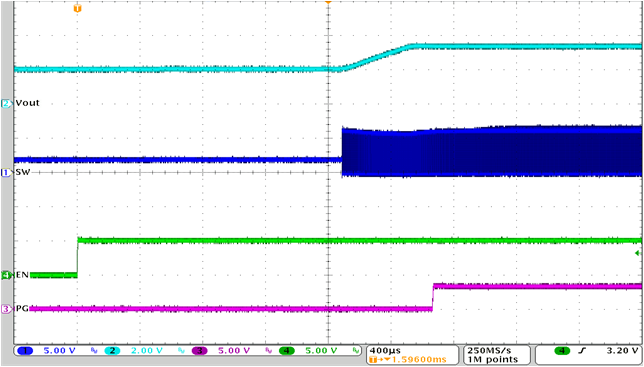
Task: Click the green trigger level arrow on right edge
Action: pyautogui.click(x=637, y=253)
